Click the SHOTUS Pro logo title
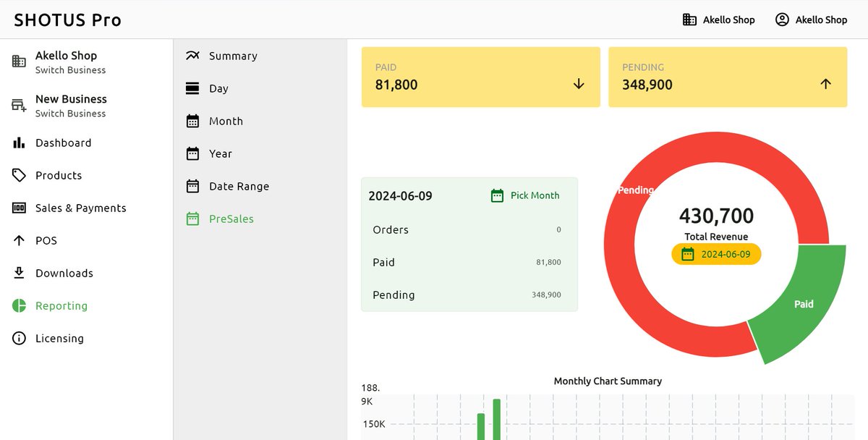Image resolution: width=868 pixels, height=440 pixels. [x=67, y=20]
